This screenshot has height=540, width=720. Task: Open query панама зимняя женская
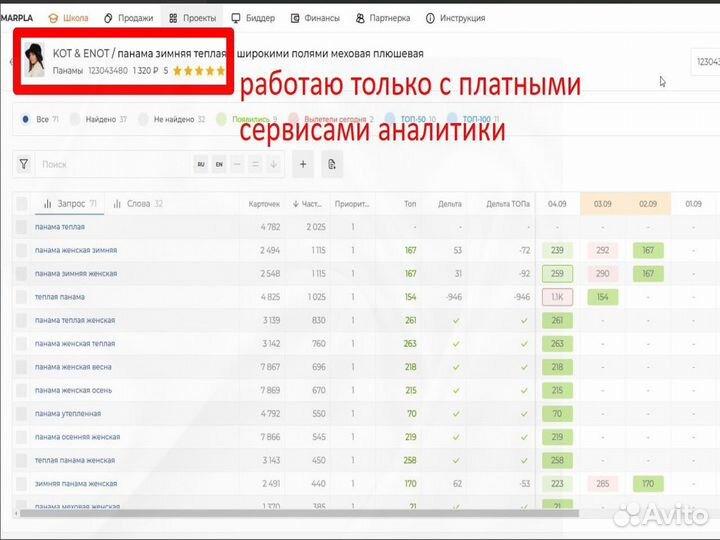(x=76, y=274)
